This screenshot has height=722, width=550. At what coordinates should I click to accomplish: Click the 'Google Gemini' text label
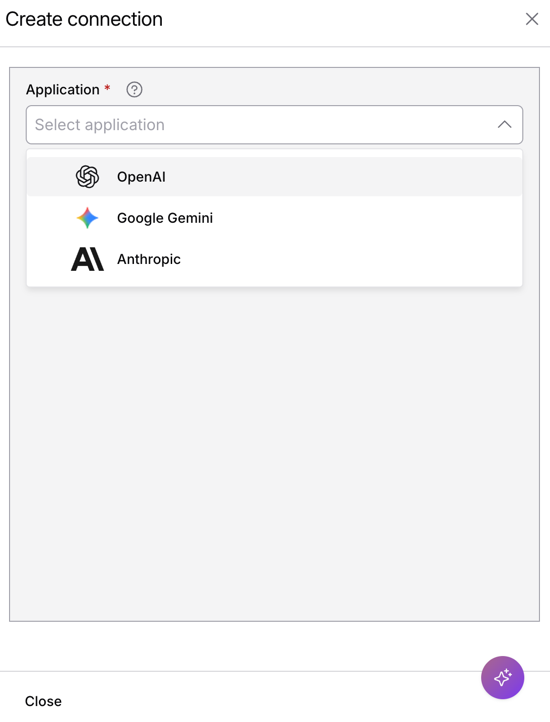[x=165, y=218]
